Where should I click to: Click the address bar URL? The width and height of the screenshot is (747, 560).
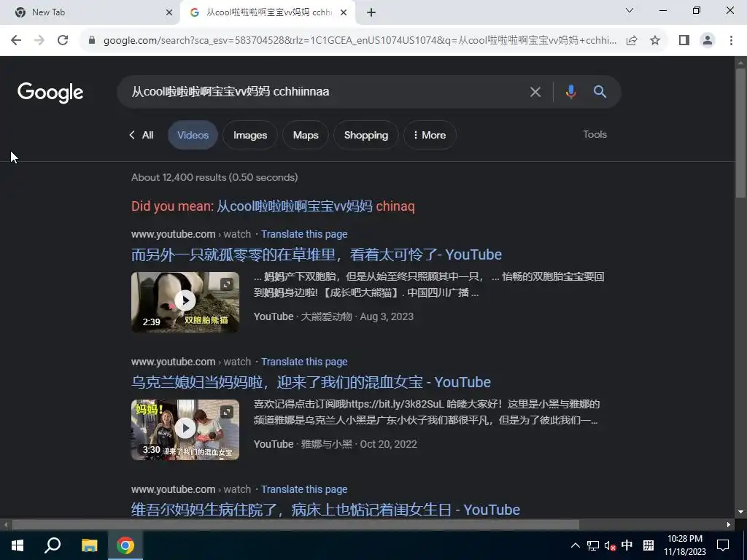point(360,41)
